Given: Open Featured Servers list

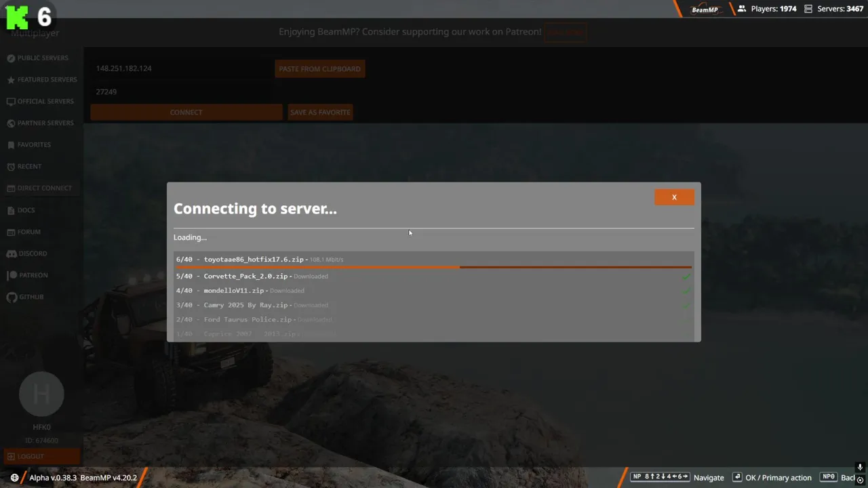Looking at the screenshot, I should pos(41,80).
